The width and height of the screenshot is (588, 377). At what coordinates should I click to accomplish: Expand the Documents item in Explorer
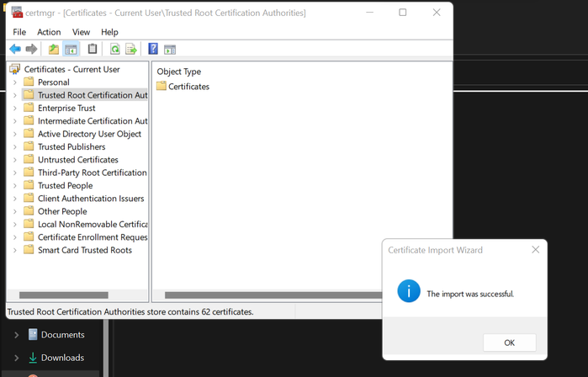point(16,335)
